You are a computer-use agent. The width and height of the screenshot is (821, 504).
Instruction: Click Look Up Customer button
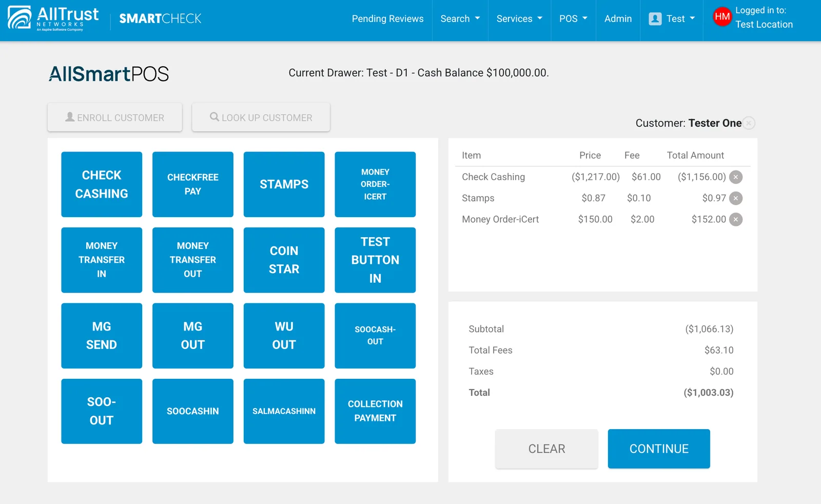(261, 118)
